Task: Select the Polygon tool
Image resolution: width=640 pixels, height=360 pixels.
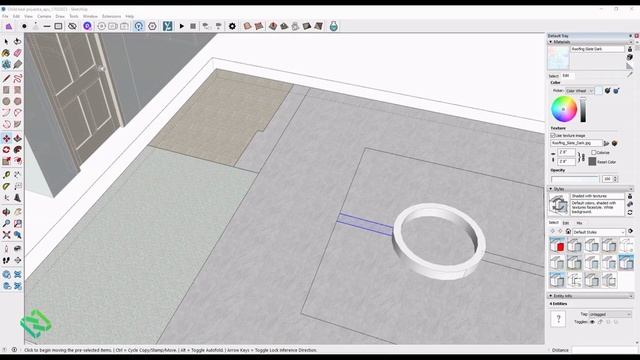Action: pyautogui.click(x=18, y=101)
